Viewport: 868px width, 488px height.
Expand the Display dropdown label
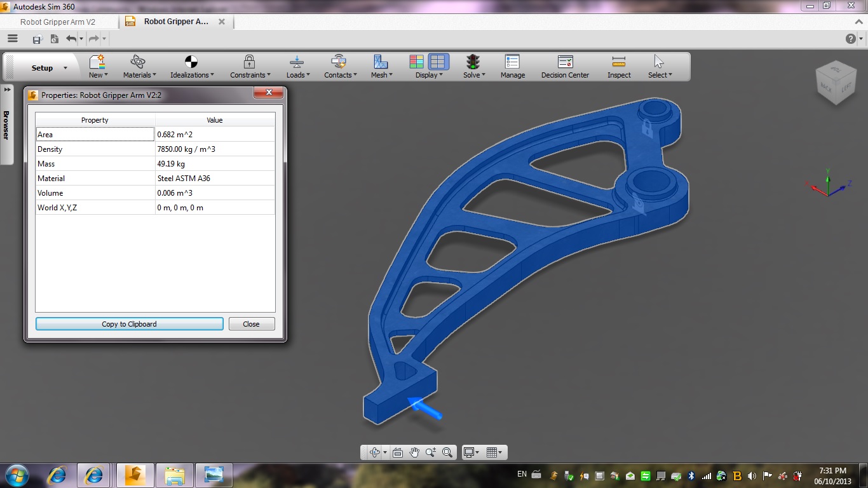(x=429, y=75)
